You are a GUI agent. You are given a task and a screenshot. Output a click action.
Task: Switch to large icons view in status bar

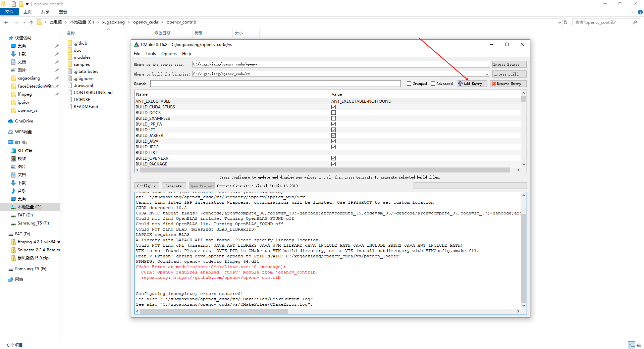point(639,345)
